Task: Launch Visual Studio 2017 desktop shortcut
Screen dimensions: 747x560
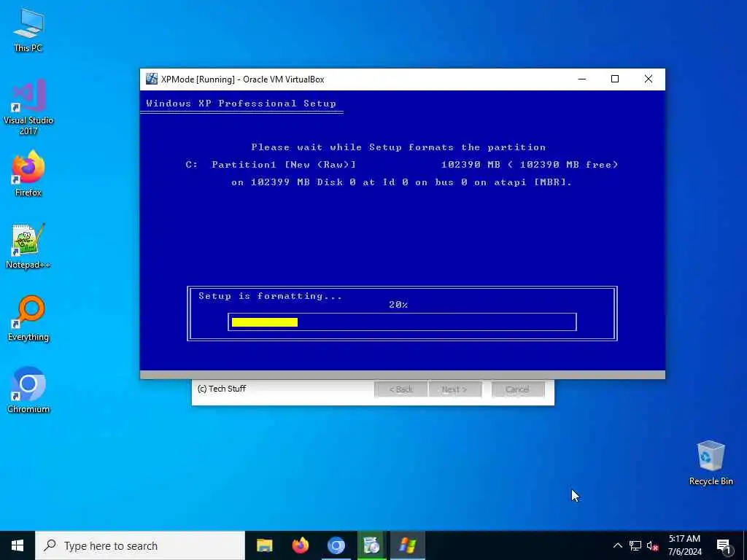Action: click(x=28, y=106)
